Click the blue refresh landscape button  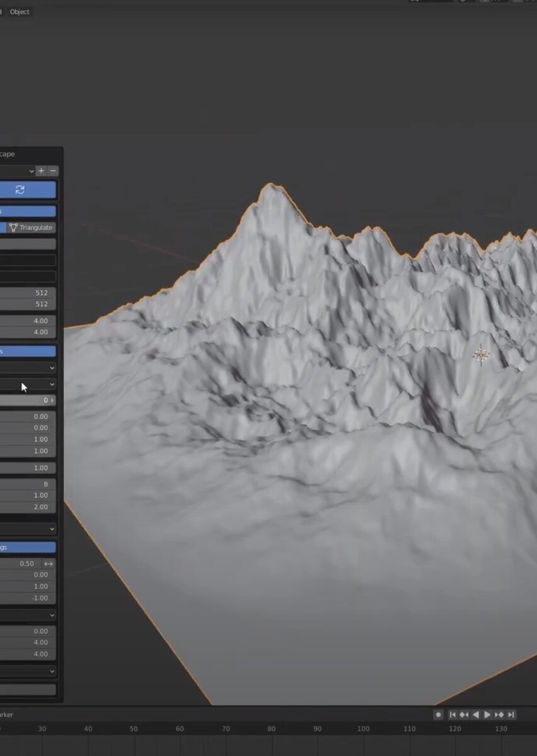click(20, 190)
